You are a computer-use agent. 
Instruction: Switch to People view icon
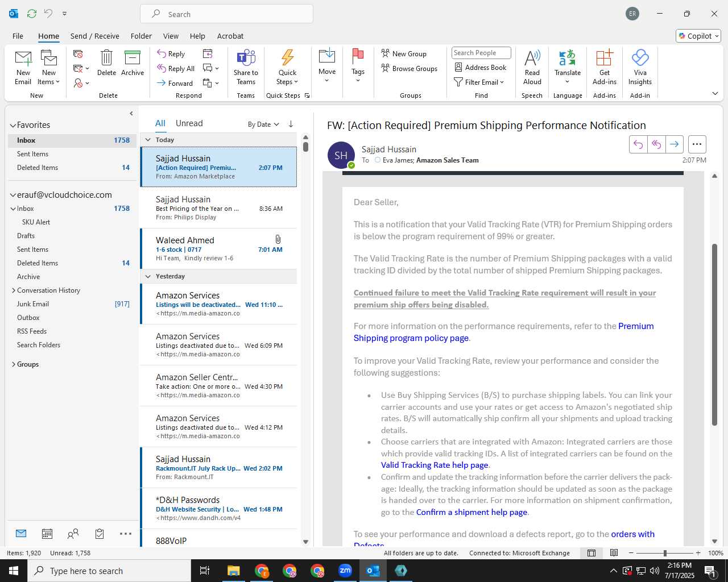73,534
